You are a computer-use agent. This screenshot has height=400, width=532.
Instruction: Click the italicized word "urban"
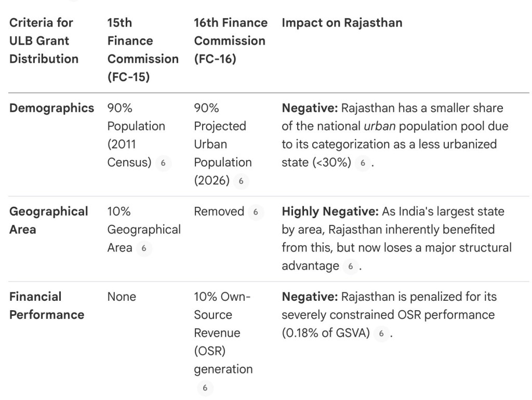point(378,126)
